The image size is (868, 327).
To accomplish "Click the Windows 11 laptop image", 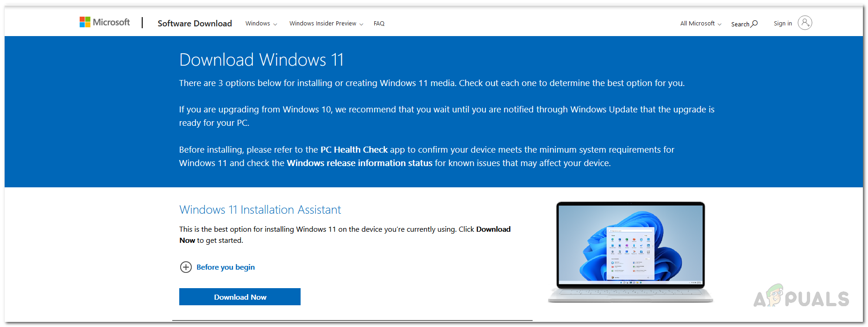I will pos(630,252).
